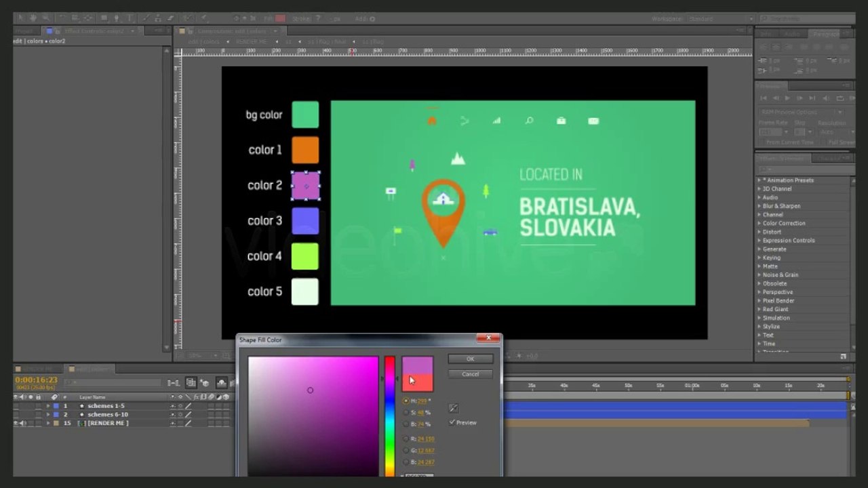Select the Hand tool
Image resolution: width=868 pixels, height=488 pixels.
[32, 18]
